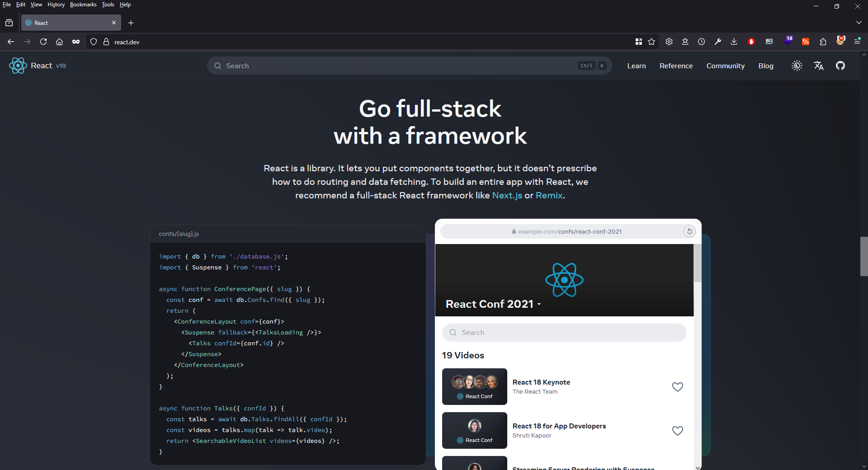This screenshot has width=868, height=470.
Task: Open the translations language icon
Action: point(819,66)
